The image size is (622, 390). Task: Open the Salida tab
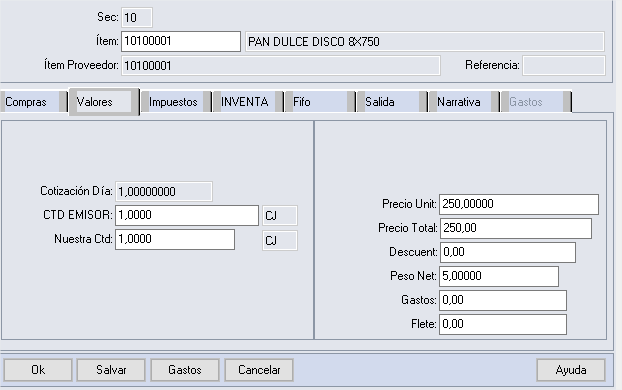point(392,102)
